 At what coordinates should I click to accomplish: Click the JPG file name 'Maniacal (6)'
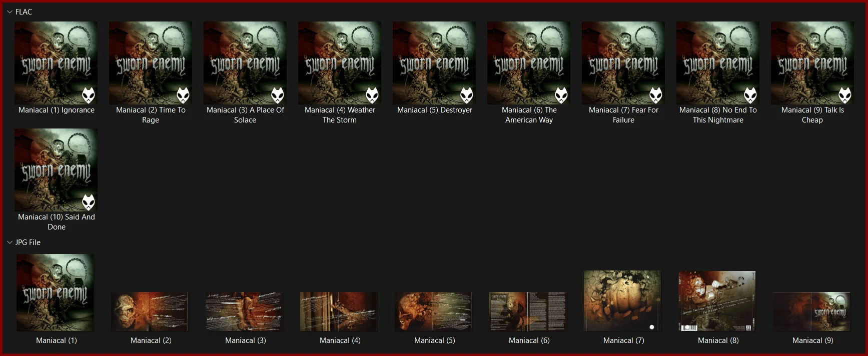(529, 340)
